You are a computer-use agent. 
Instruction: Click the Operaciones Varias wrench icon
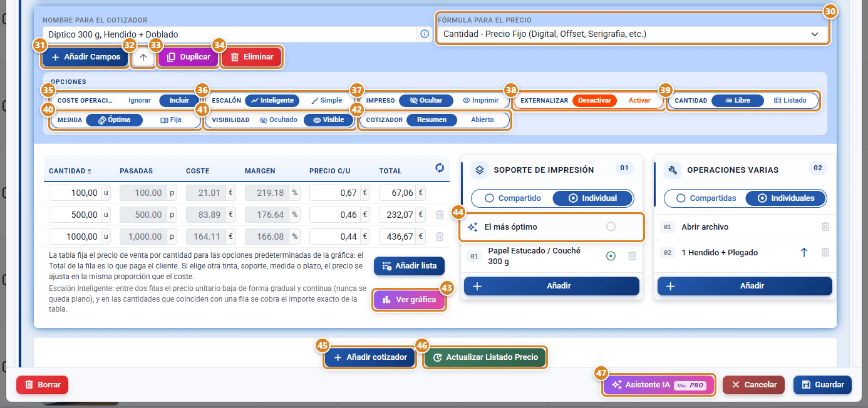click(x=673, y=170)
